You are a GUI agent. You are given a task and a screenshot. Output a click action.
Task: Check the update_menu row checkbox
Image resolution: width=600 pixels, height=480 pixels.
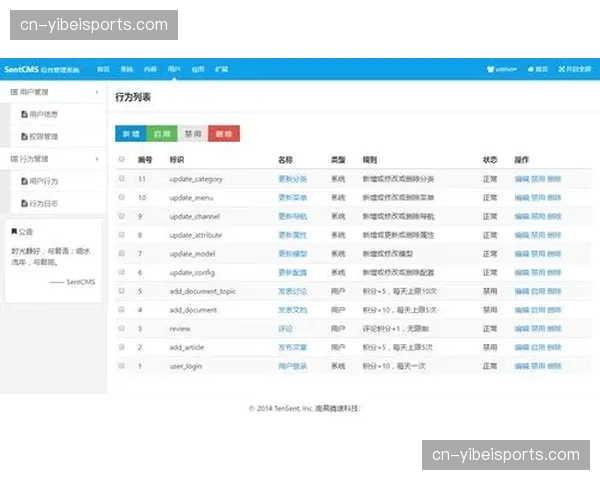[x=122, y=197]
